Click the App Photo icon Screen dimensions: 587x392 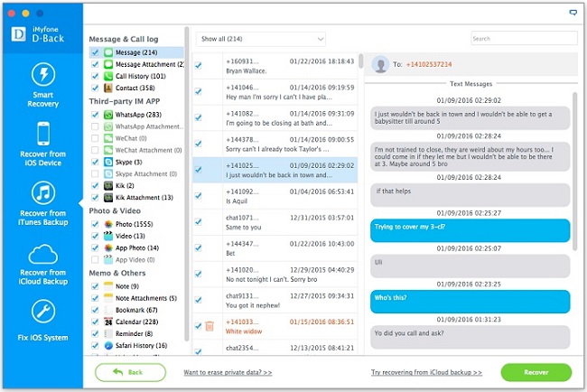pyautogui.click(x=108, y=247)
